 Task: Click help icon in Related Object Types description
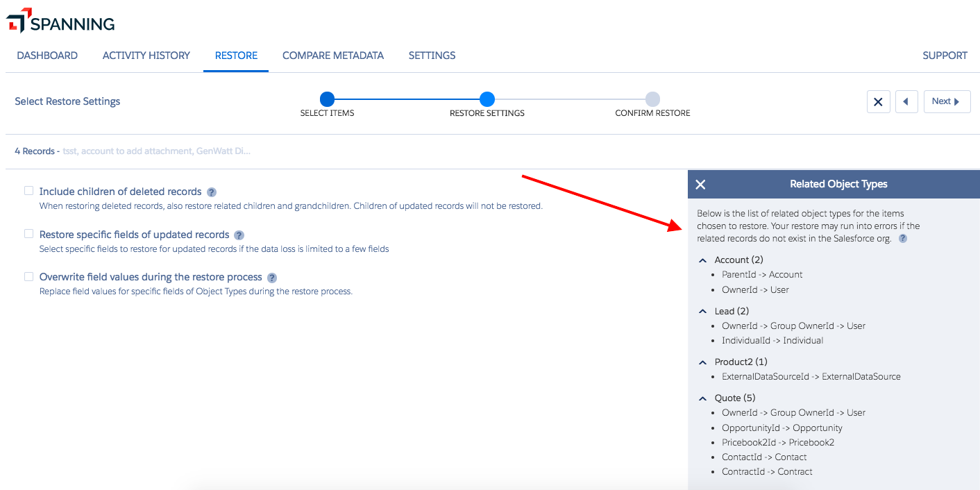pos(902,239)
